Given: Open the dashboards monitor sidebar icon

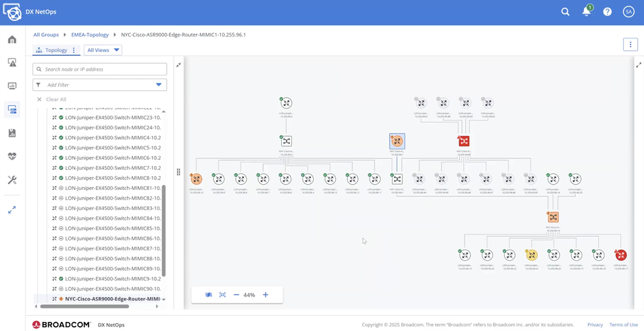Looking at the screenshot, I should [12, 86].
